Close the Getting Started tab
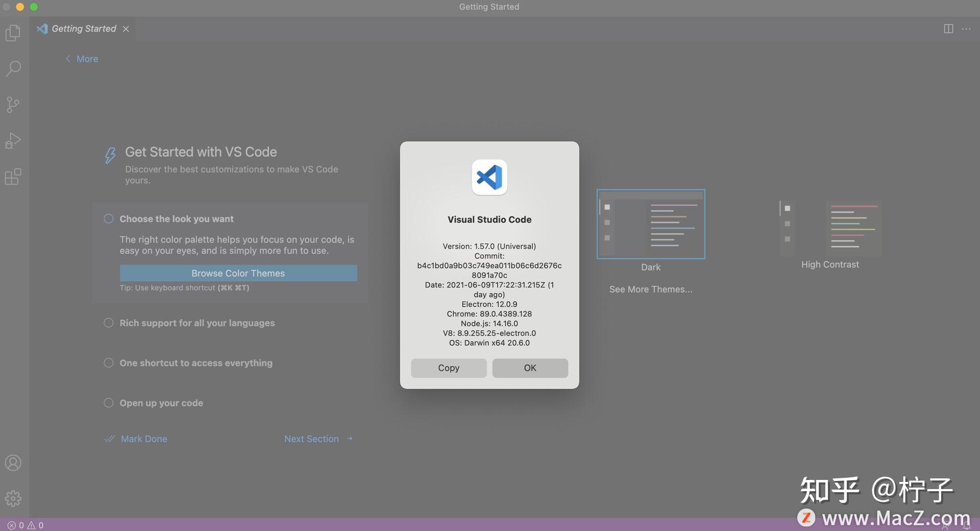 (126, 29)
